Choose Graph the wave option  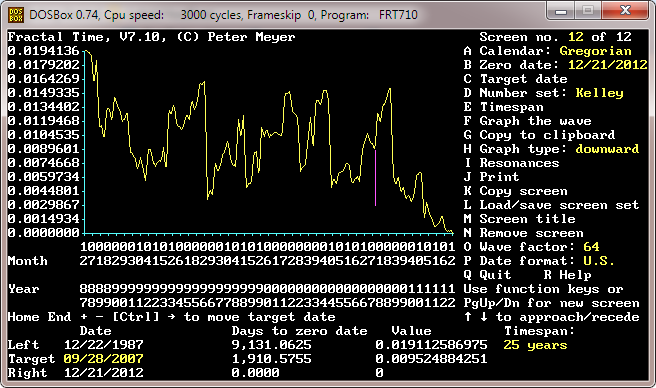[x=527, y=121]
